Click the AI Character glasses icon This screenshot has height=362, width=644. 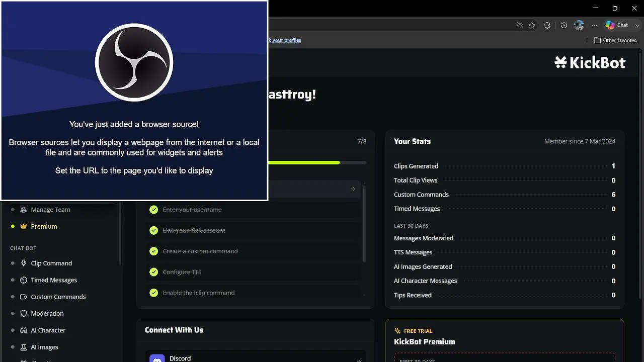(23, 330)
